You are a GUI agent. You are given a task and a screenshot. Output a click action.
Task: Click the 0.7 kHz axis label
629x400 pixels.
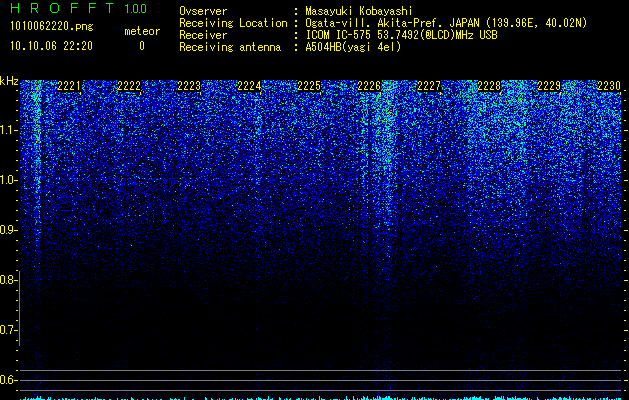coord(8,330)
